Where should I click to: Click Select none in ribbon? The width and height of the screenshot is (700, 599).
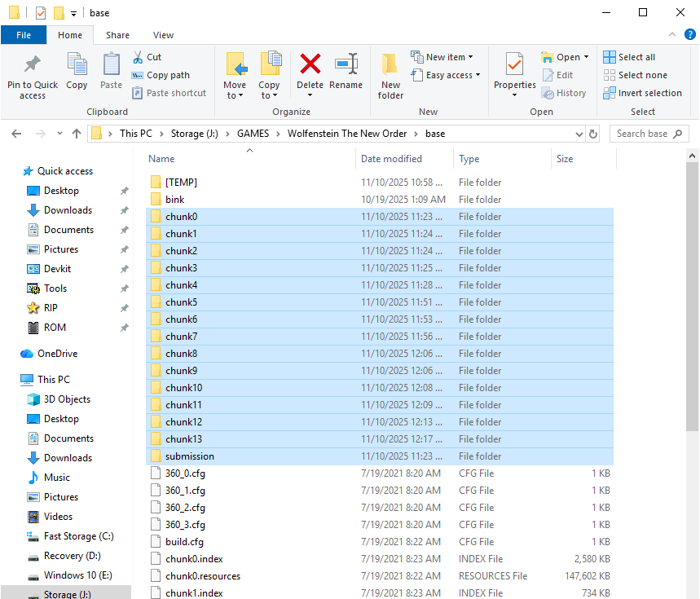click(635, 75)
